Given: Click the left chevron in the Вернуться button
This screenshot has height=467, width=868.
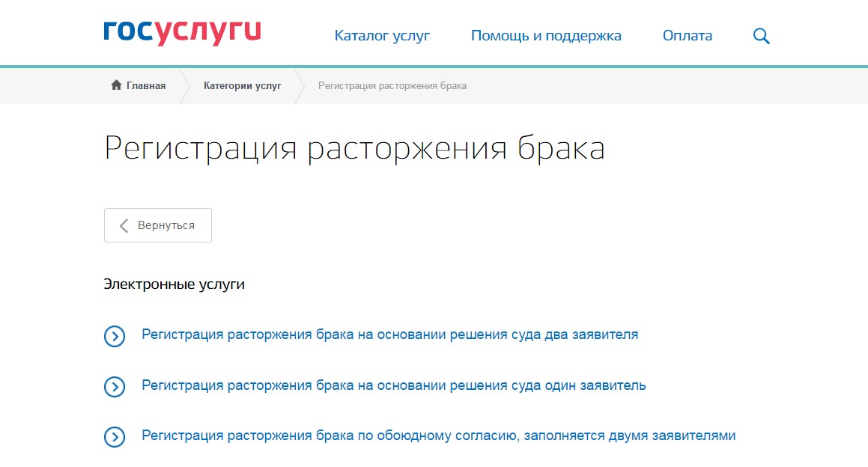Looking at the screenshot, I should 124,225.
